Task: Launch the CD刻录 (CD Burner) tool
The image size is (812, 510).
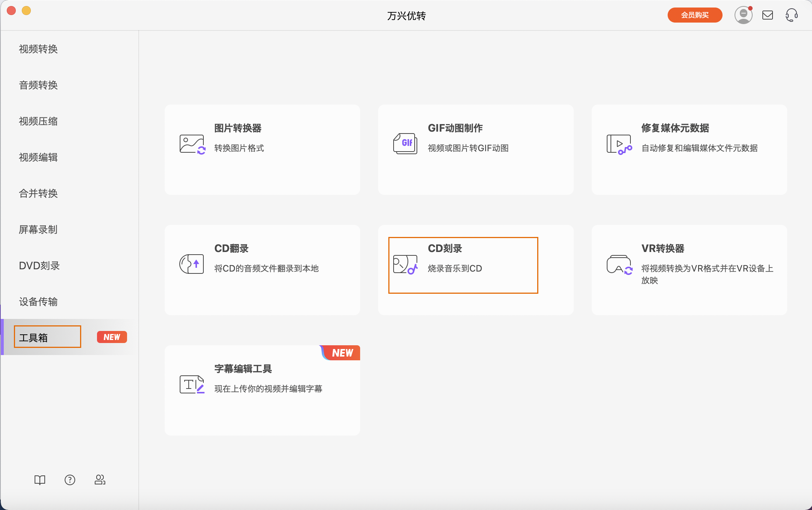Action: point(463,265)
